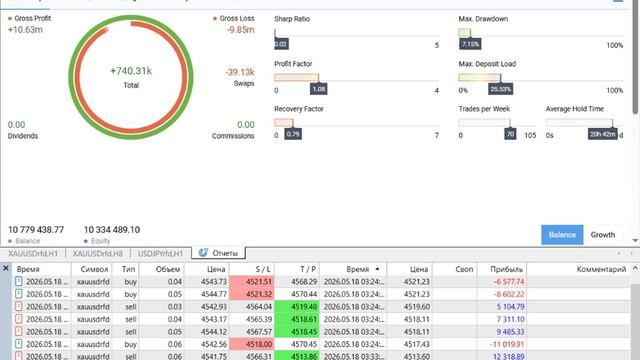Sort by Своп column header

tap(454, 269)
